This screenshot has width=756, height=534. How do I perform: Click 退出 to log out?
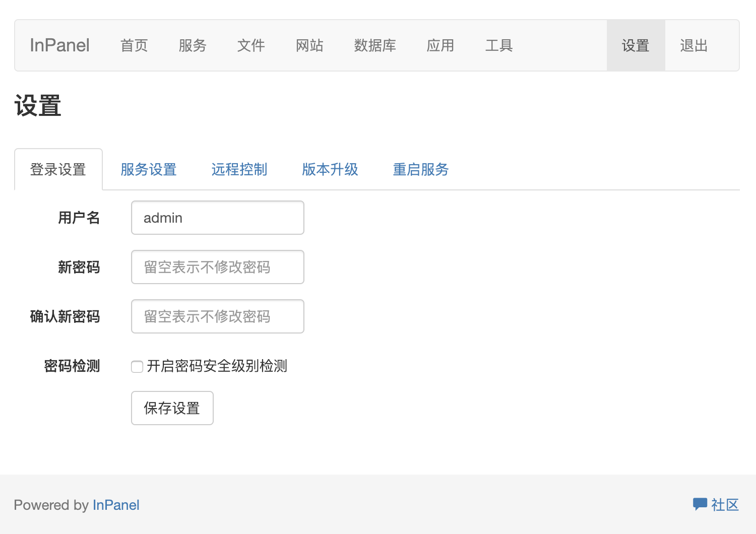pyautogui.click(x=694, y=46)
